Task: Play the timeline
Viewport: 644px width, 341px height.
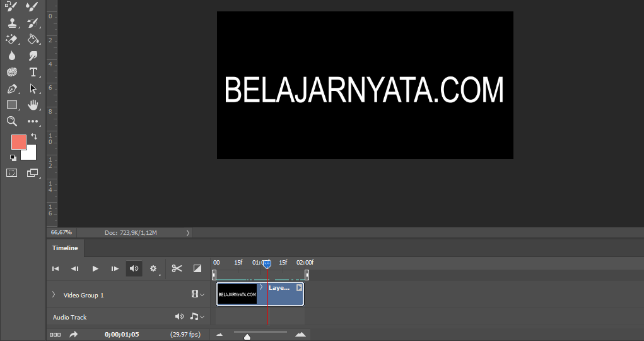Action: [95, 268]
